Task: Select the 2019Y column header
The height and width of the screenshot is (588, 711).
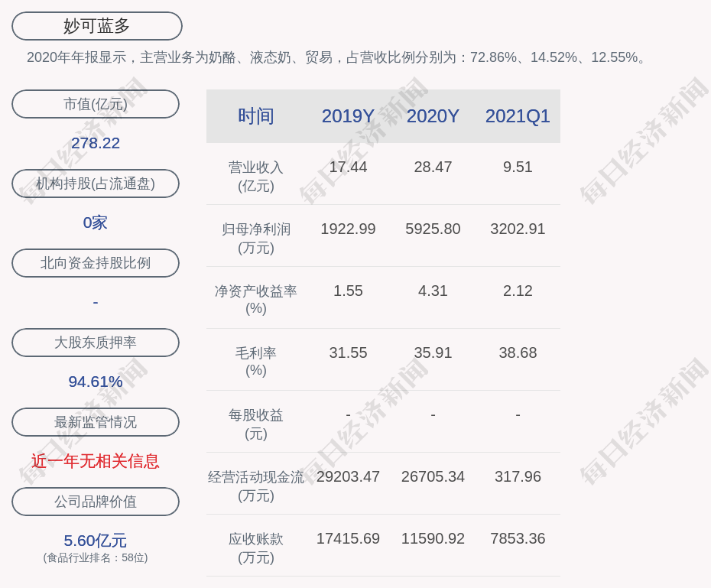Action: (x=348, y=116)
